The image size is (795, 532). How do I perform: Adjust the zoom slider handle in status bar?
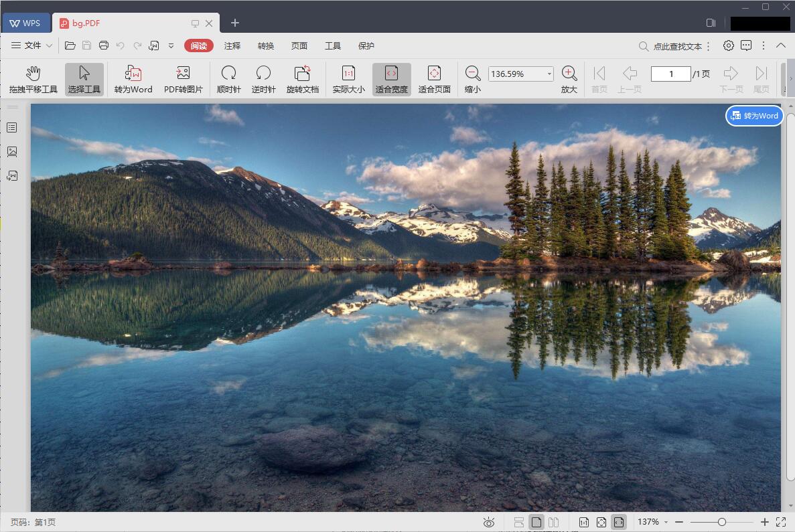point(721,522)
